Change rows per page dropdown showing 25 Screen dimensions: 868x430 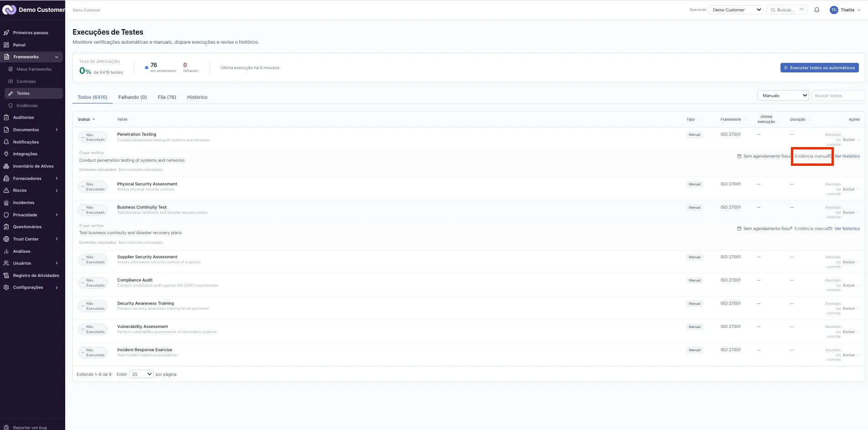point(141,374)
